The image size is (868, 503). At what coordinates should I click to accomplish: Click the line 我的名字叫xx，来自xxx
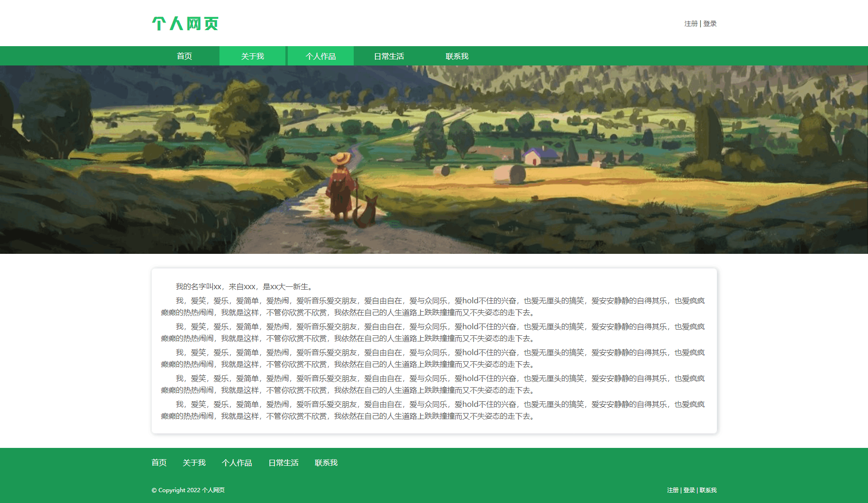click(x=244, y=286)
